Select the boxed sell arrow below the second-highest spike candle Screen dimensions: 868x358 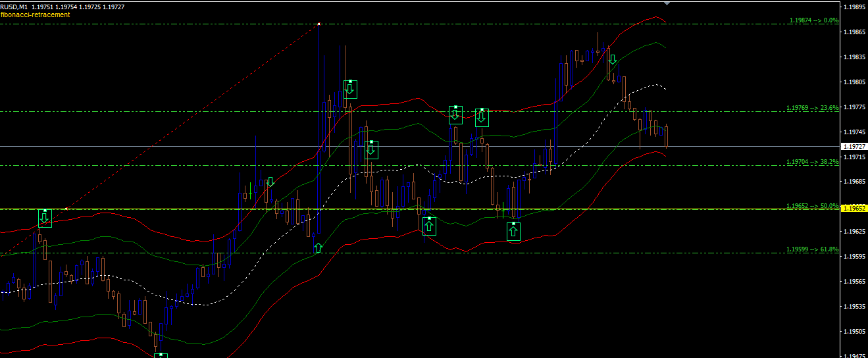pyautogui.click(x=350, y=89)
